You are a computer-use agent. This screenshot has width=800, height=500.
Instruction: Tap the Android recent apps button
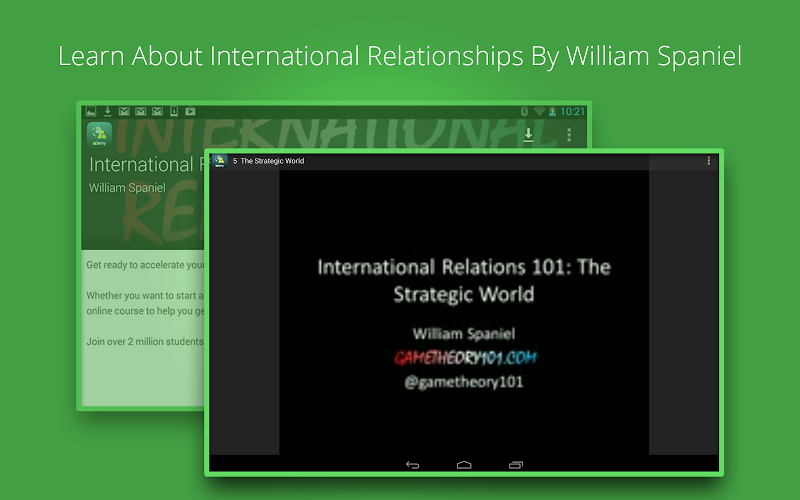516,465
